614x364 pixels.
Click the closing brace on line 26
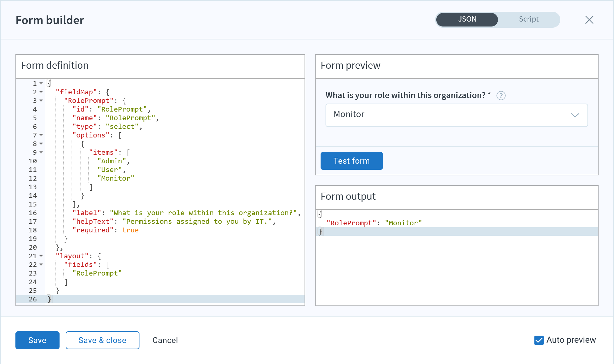(x=49, y=299)
